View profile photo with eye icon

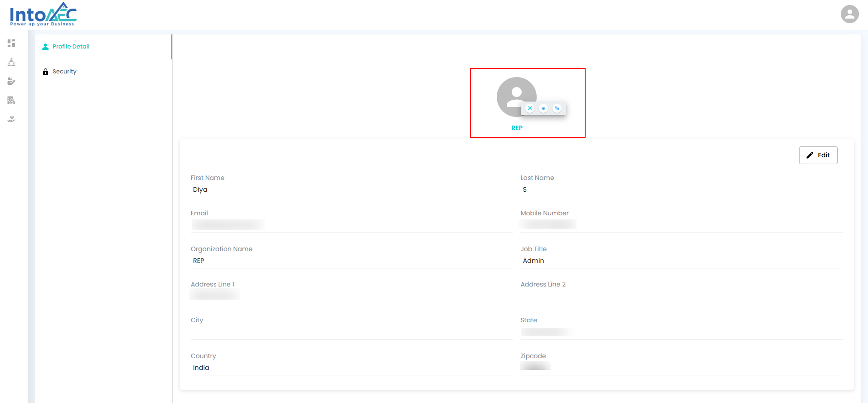click(x=543, y=108)
